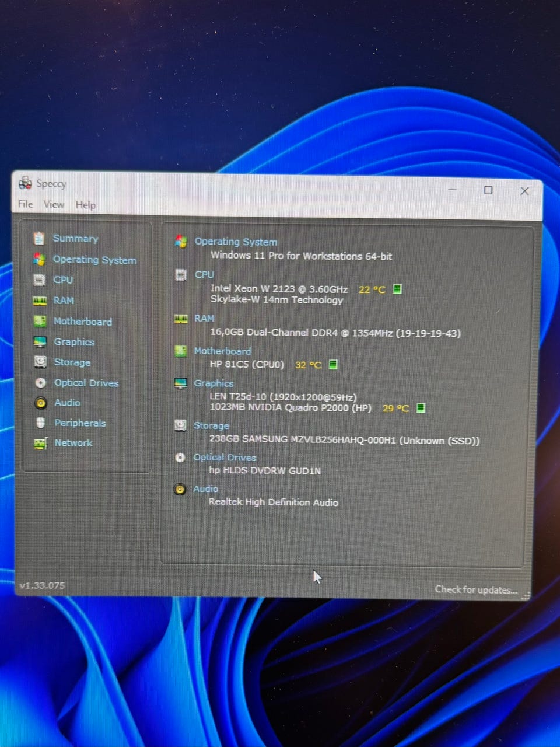Select CPU section in the sidebar
This screenshot has width=560, height=747.
pyautogui.click(x=63, y=280)
